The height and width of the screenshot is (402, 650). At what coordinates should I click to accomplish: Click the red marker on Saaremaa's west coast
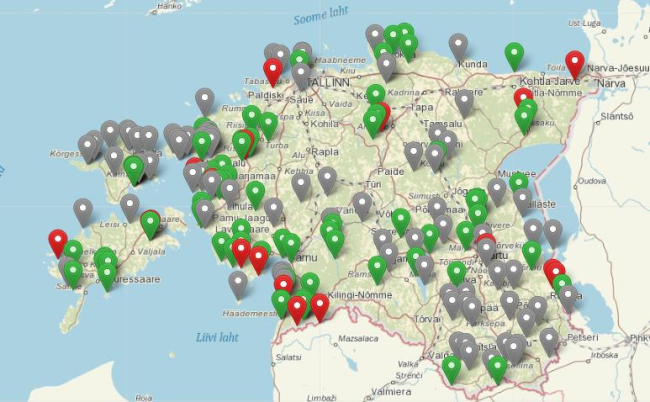58,241
